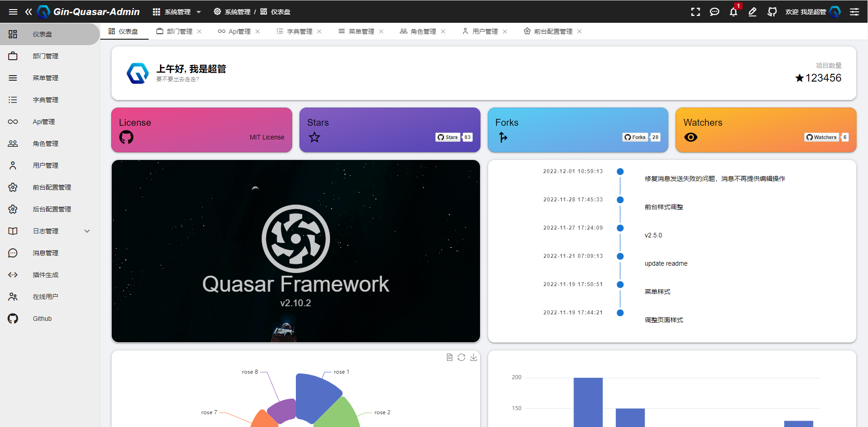Open 消息管理 in the sidebar
868x427 pixels.
(x=50, y=253)
